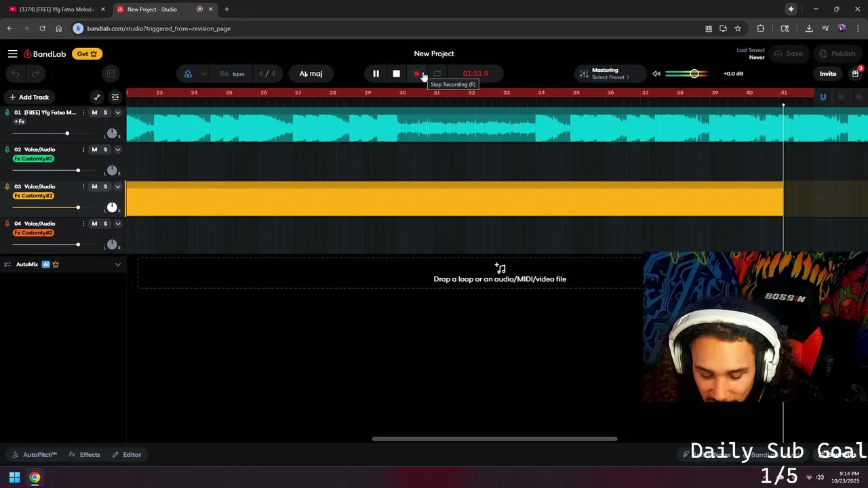Image resolution: width=868 pixels, height=488 pixels.
Task: Mute the master volume speaker icon
Action: [656, 73]
